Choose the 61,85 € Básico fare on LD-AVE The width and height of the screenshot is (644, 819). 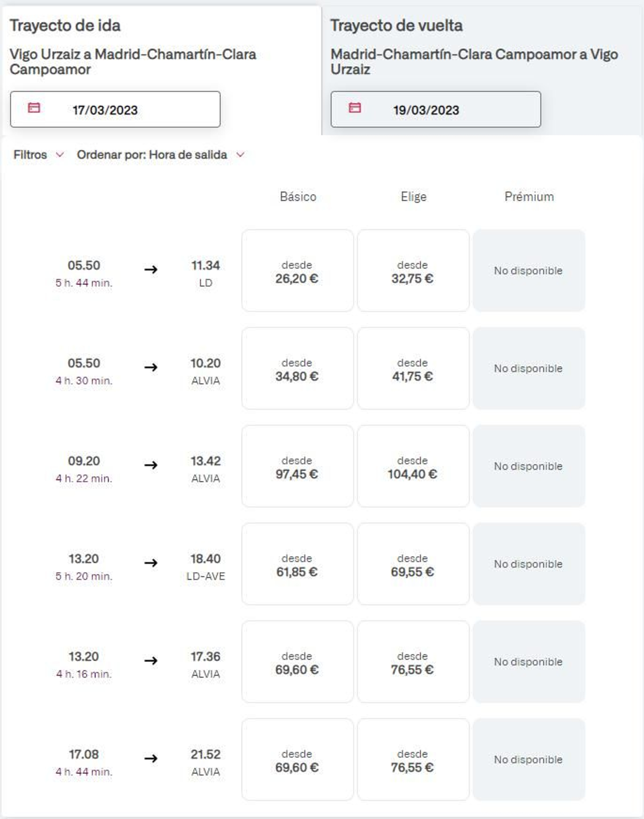(297, 564)
